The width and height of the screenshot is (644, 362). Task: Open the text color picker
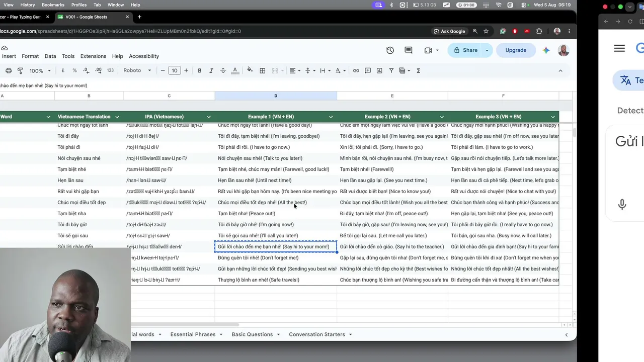pyautogui.click(x=235, y=71)
